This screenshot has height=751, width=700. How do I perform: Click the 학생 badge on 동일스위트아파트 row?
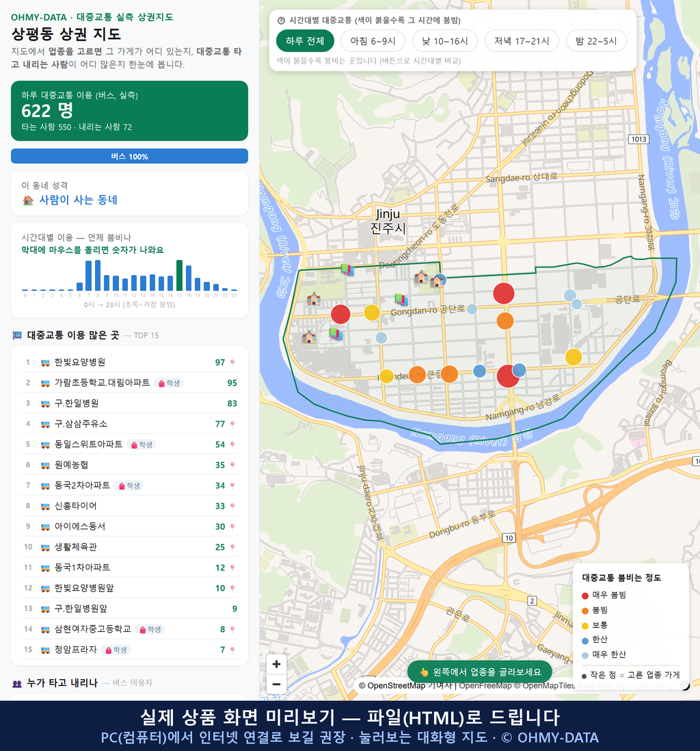point(142,445)
